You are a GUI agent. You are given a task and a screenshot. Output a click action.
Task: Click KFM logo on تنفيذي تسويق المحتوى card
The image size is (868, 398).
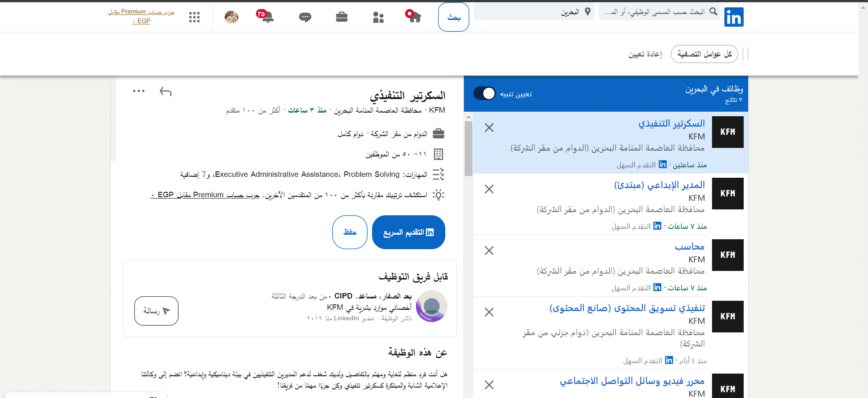pos(728,317)
